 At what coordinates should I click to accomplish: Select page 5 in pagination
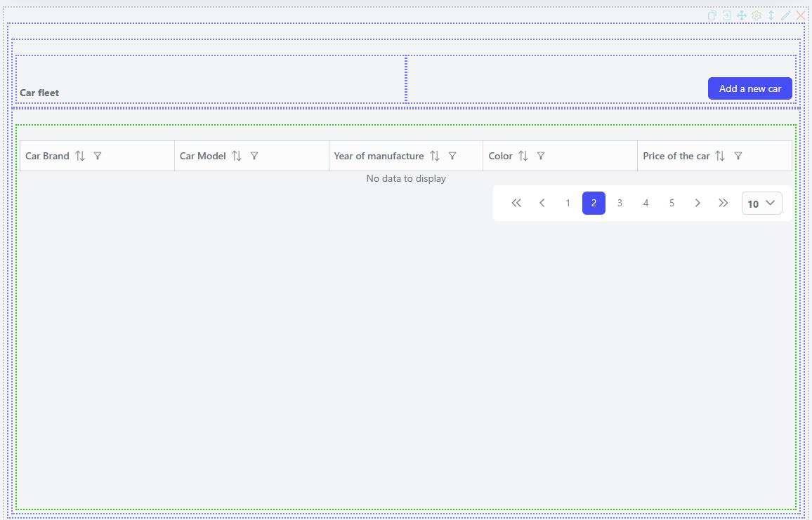pyautogui.click(x=672, y=204)
